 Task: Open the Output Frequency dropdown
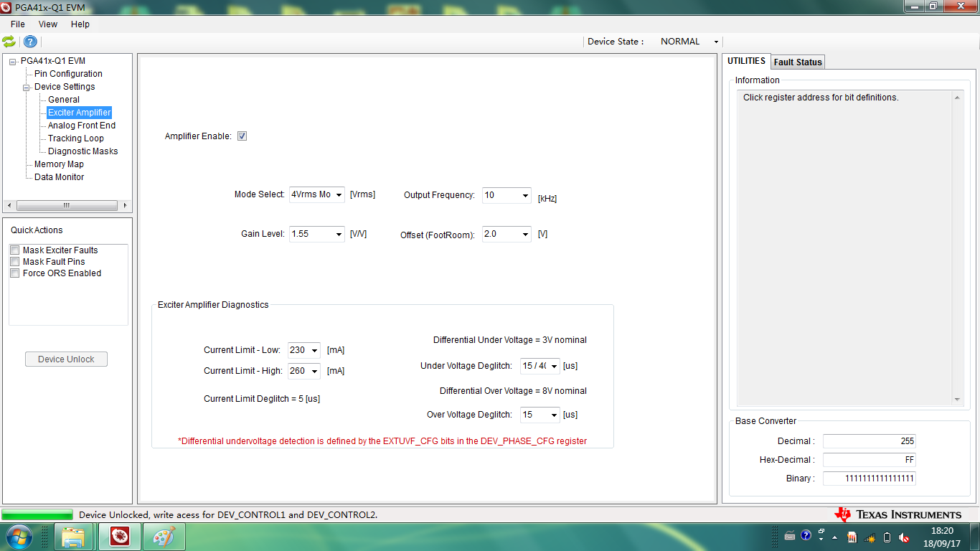point(507,194)
